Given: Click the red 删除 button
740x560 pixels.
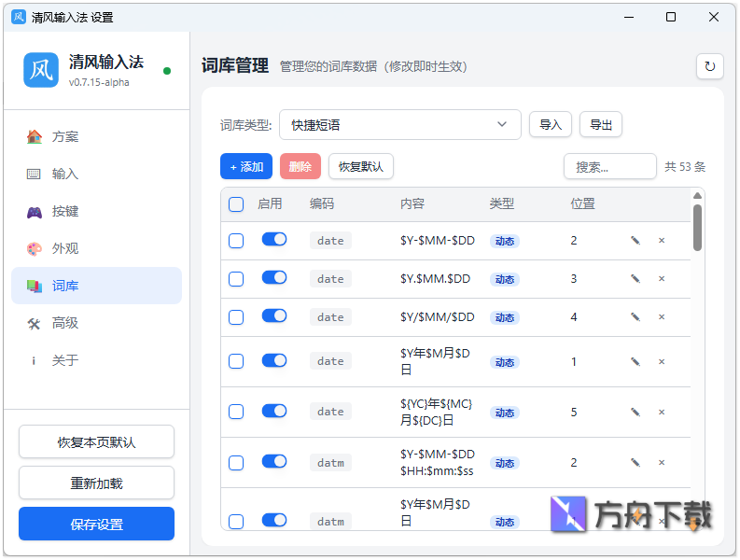Looking at the screenshot, I should [x=300, y=167].
